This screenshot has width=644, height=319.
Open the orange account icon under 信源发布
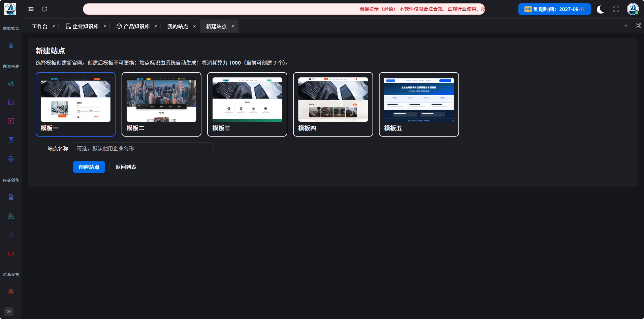coord(11,292)
